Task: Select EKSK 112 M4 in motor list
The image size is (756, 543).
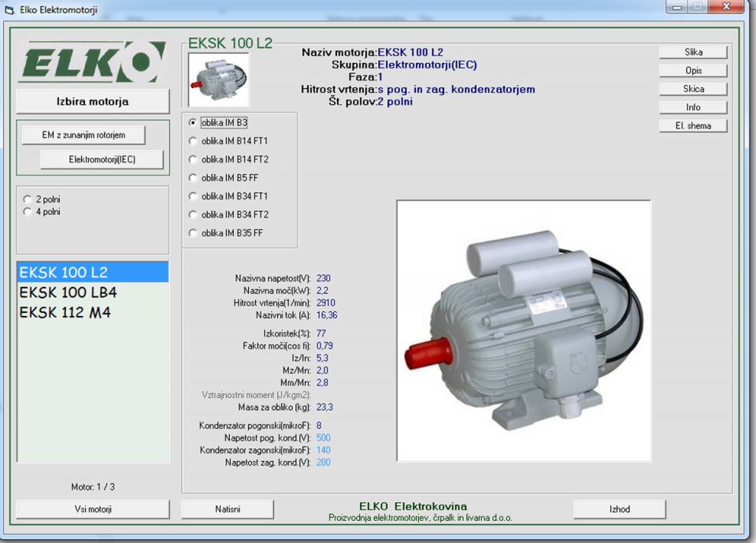Action: pos(93,313)
